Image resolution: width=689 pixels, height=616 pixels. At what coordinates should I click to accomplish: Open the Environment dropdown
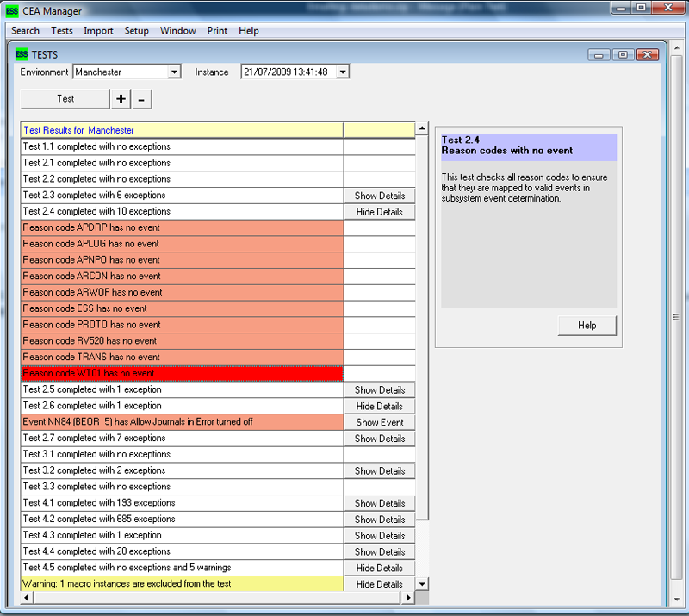coord(174,72)
